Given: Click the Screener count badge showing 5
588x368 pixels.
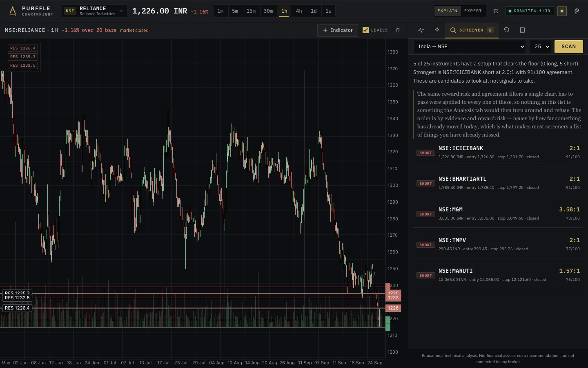Looking at the screenshot, I should (490, 30).
